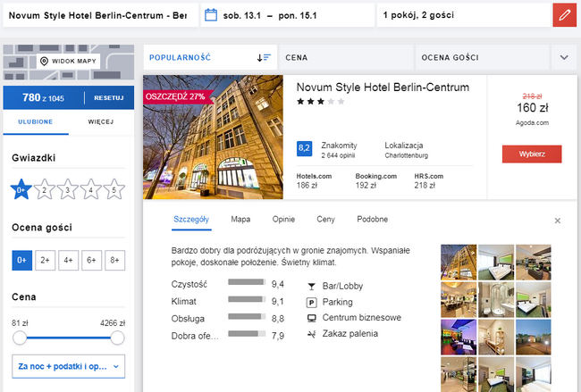Open the calendar icon date picker
The height and width of the screenshot is (392, 581).
211,15
